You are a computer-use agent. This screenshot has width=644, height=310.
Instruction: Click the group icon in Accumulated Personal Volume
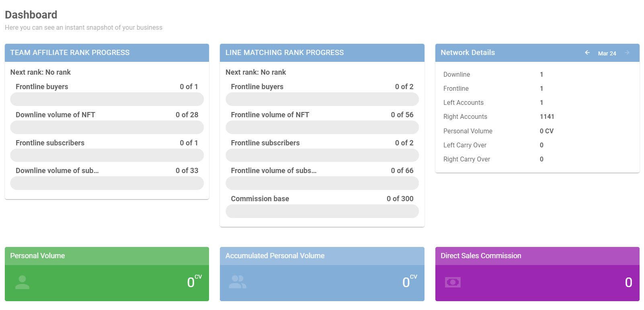click(237, 282)
